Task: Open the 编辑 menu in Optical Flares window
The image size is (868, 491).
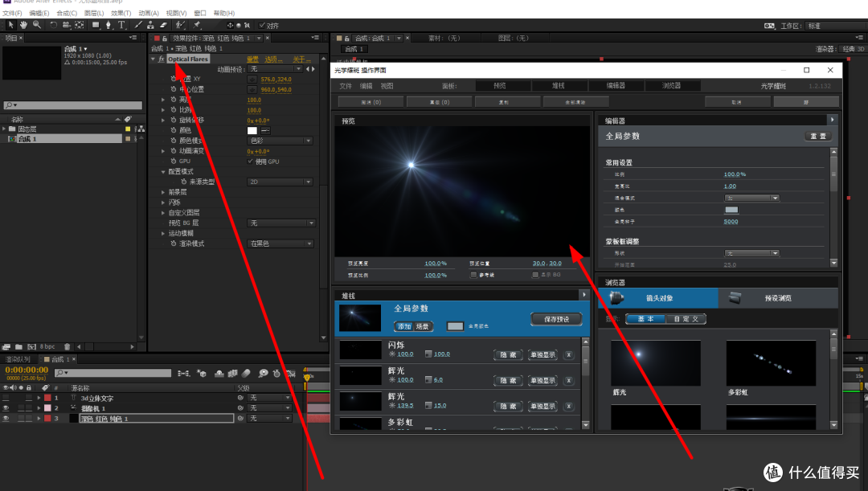Action: click(x=366, y=86)
